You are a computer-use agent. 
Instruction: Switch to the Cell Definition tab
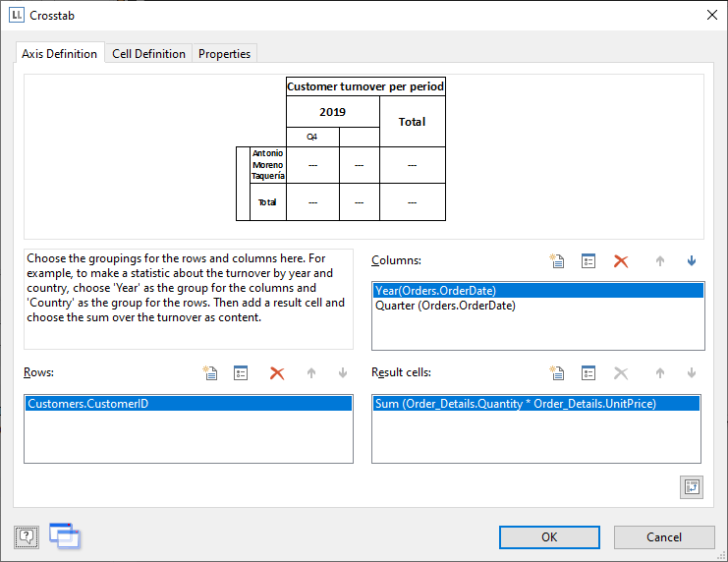tap(148, 54)
